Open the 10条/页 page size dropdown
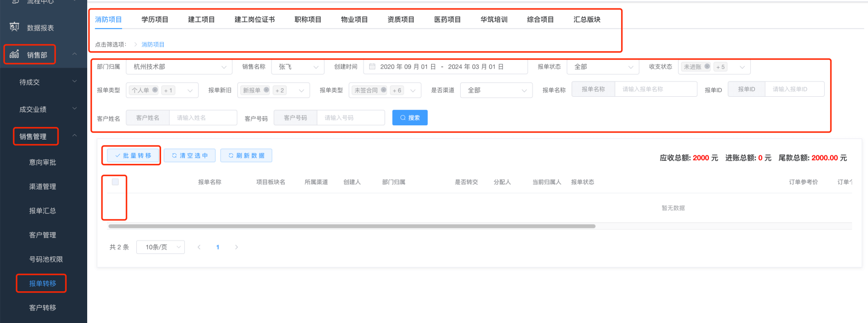 coord(161,247)
